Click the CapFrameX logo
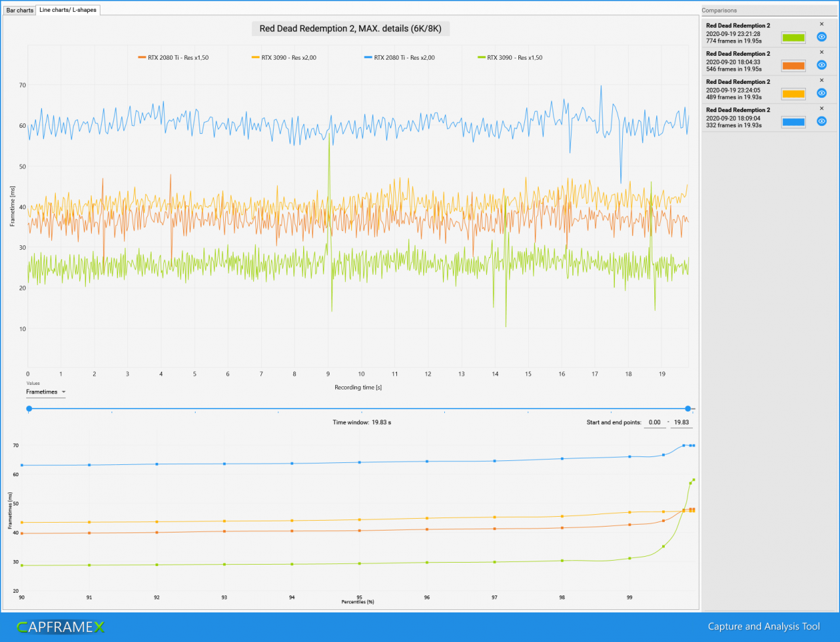 60,626
